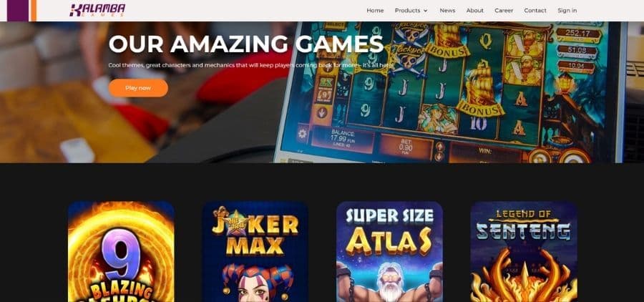The width and height of the screenshot is (644, 302).
Task: Open the Legend of Senteng game tile
Action: coord(524,251)
